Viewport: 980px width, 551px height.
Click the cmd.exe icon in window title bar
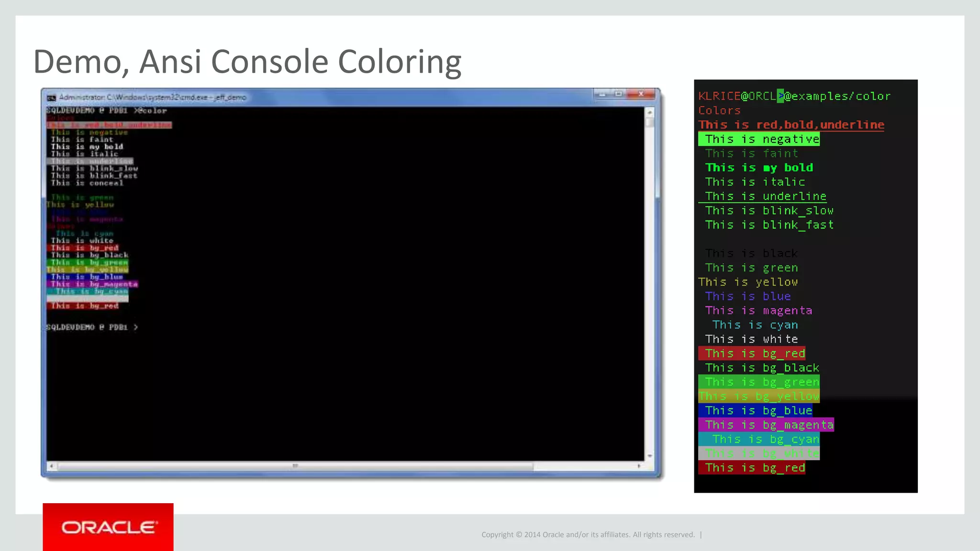click(51, 98)
